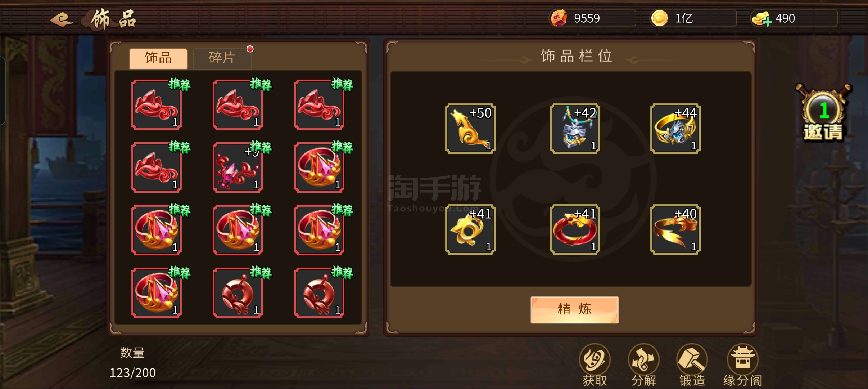Click the 精炼 refine button
The height and width of the screenshot is (389, 868).
click(x=574, y=310)
